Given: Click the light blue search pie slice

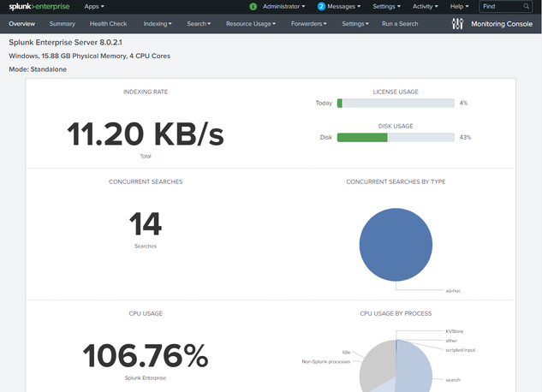Looking at the screenshot, I should 416,370.
